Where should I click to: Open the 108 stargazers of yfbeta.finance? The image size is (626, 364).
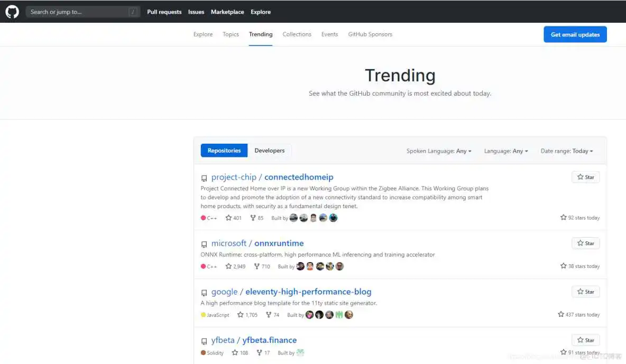click(x=240, y=353)
